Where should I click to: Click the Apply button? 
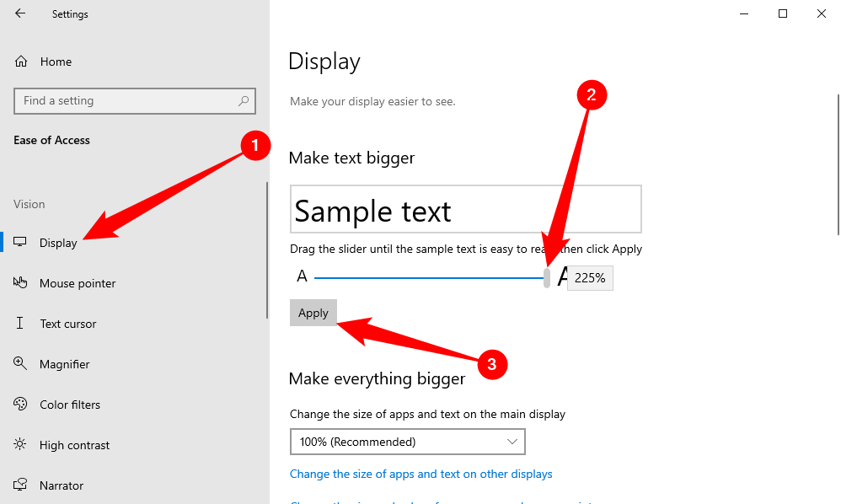click(313, 313)
